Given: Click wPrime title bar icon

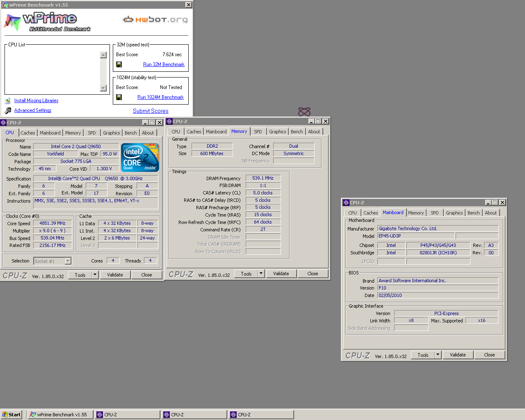Looking at the screenshot, I should click(5, 5).
